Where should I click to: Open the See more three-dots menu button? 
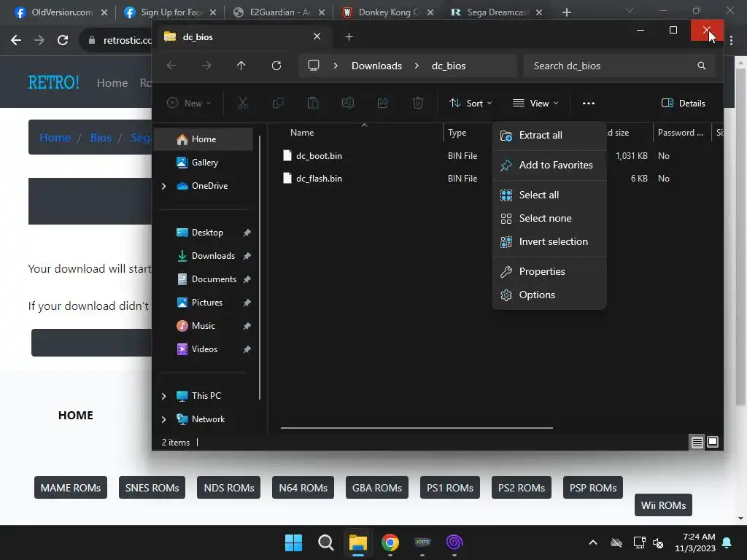[x=589, y=103]
